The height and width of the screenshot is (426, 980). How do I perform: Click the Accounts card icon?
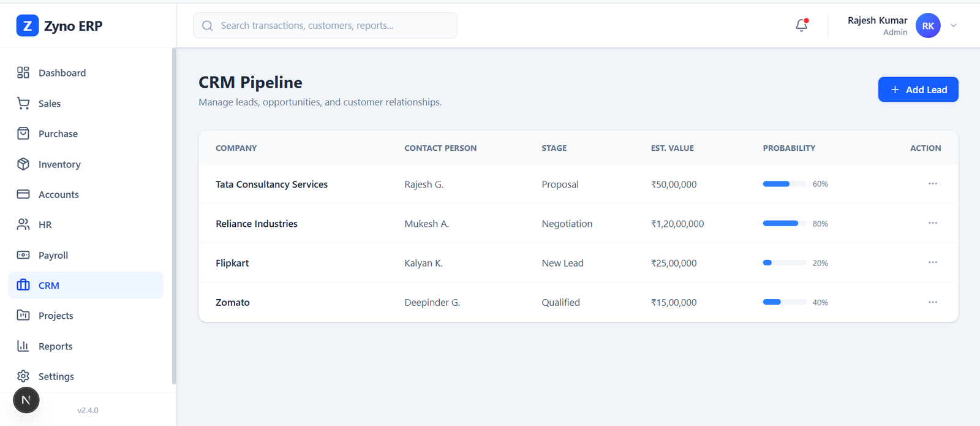23,194
